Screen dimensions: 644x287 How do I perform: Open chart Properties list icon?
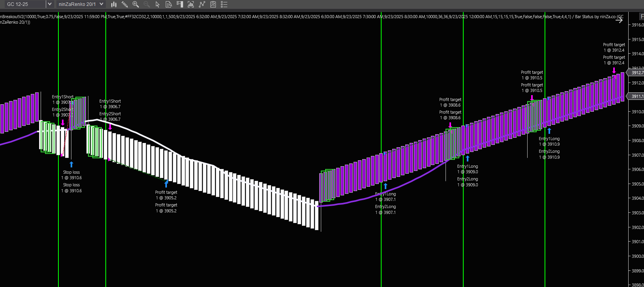coord(224,4)
